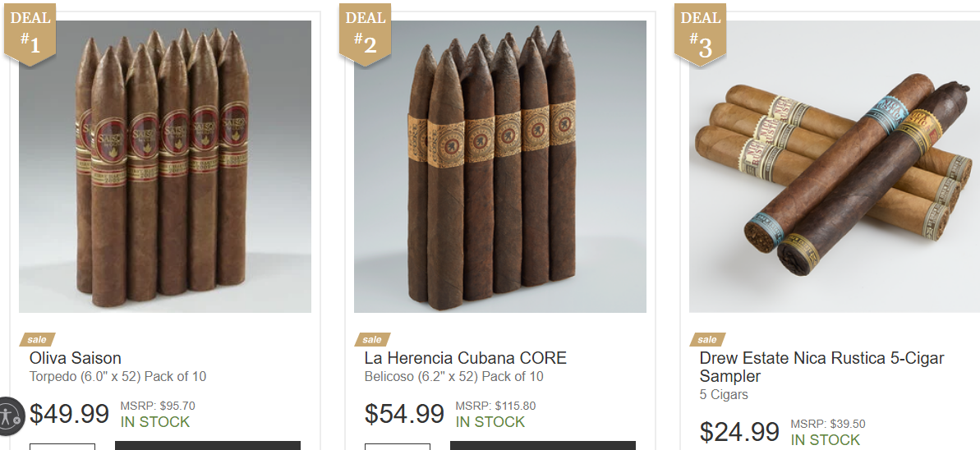Viewport: 980px width, 450px height.
Task: Click the $24.99 price for Nica Rustica sampler
Action: (x=739, y=432)
